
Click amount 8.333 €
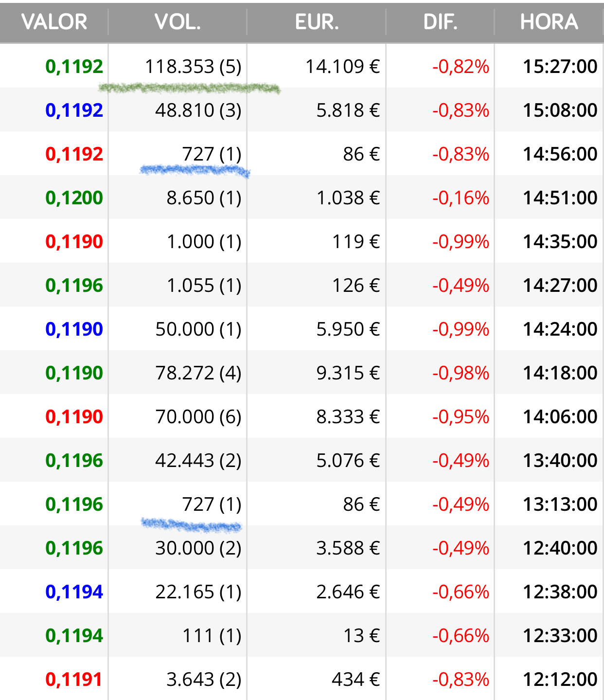348,417
